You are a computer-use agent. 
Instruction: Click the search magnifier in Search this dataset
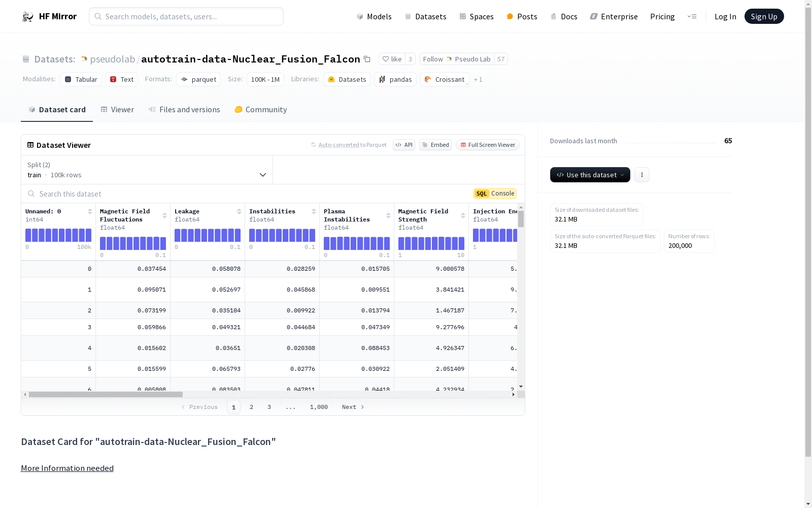tap(31, 194)
